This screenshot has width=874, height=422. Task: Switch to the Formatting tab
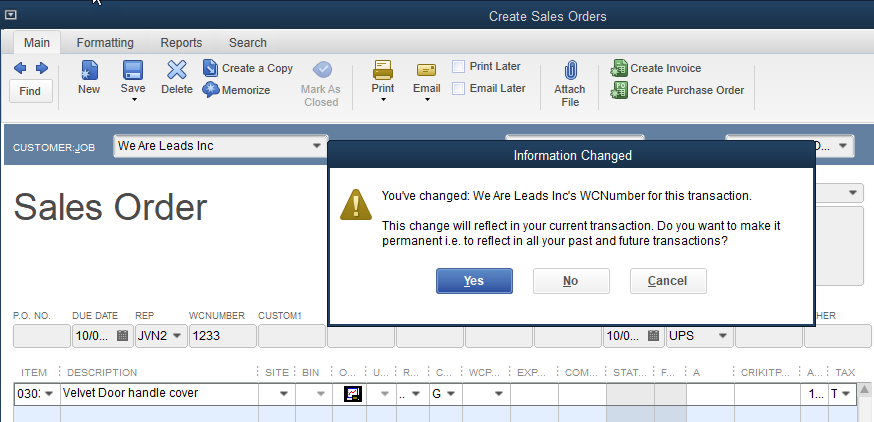click(x=105, y=43)
